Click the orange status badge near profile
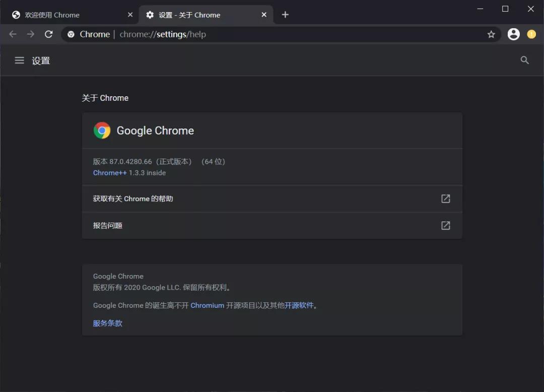 coord(531,34)
